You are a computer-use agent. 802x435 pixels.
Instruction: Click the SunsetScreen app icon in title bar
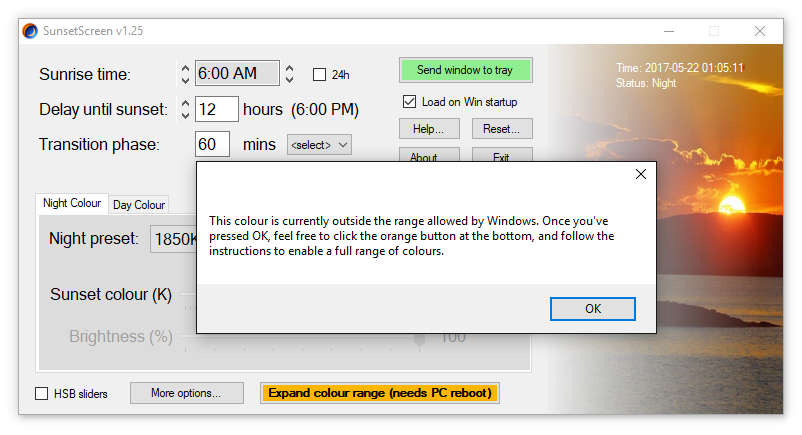coord(30,31)
